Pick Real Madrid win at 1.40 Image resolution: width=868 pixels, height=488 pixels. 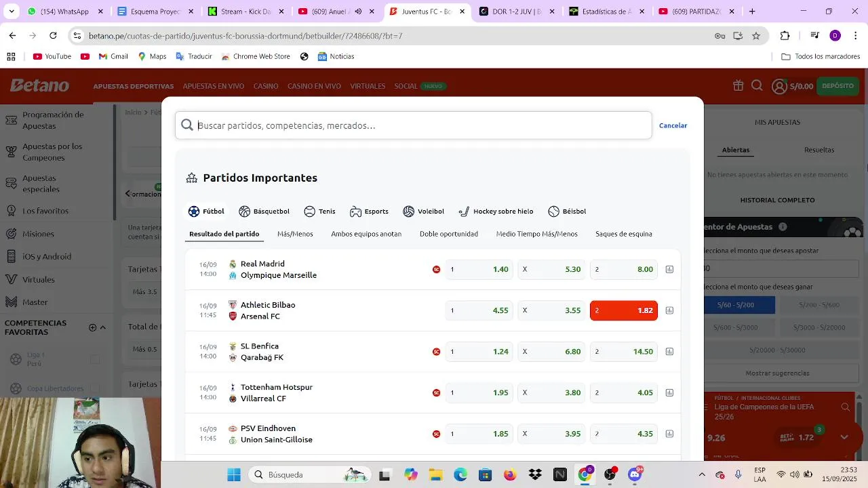(479, 270)
